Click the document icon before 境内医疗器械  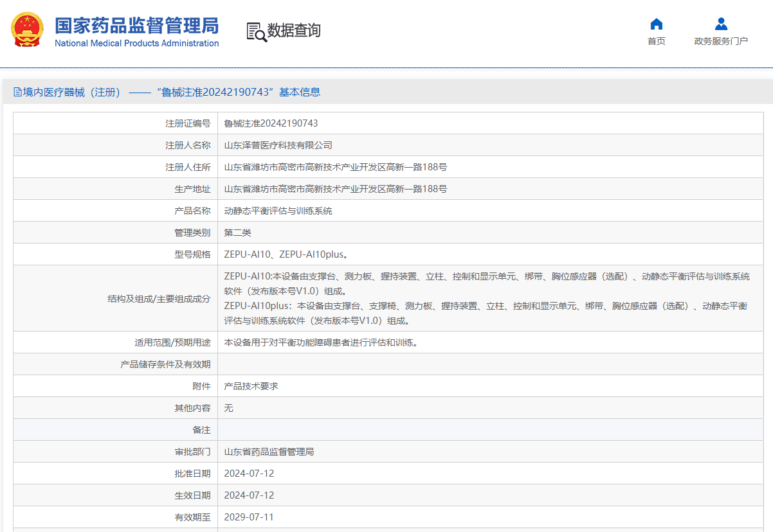[17, 92]
